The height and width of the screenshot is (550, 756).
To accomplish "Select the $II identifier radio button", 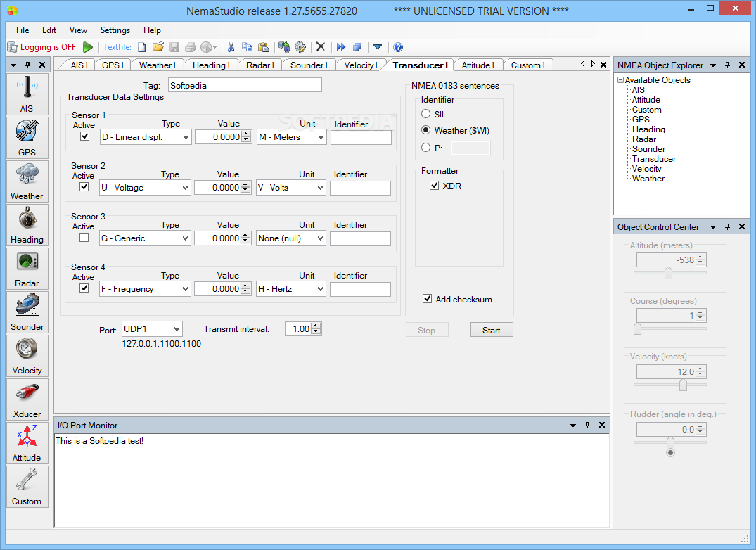I will point(425,114).
